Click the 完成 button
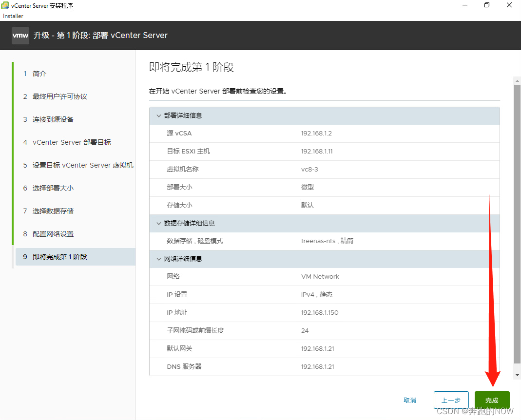Viewport: 521px width, 420px height. [492, 400]
